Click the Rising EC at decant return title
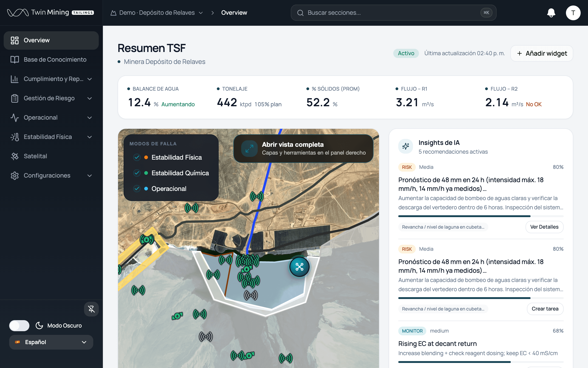 437,344
